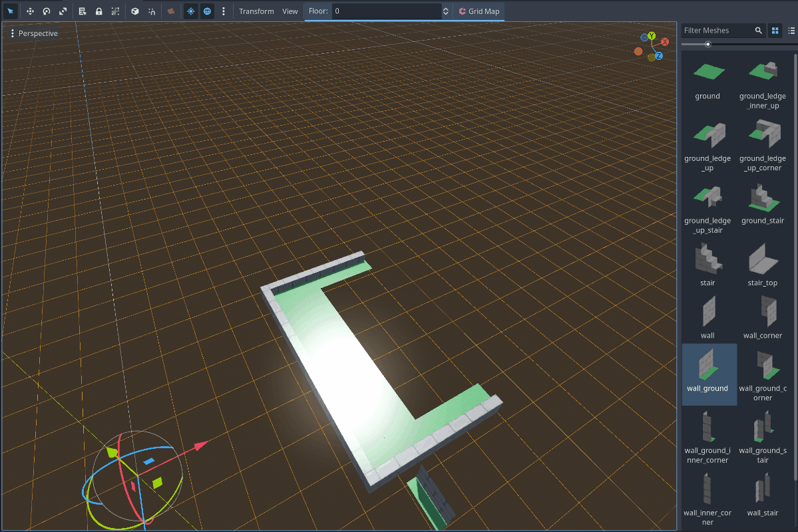Click the Y axis on the view gizmo
Viewport: 798px width, 532px height.
[652, 36]
